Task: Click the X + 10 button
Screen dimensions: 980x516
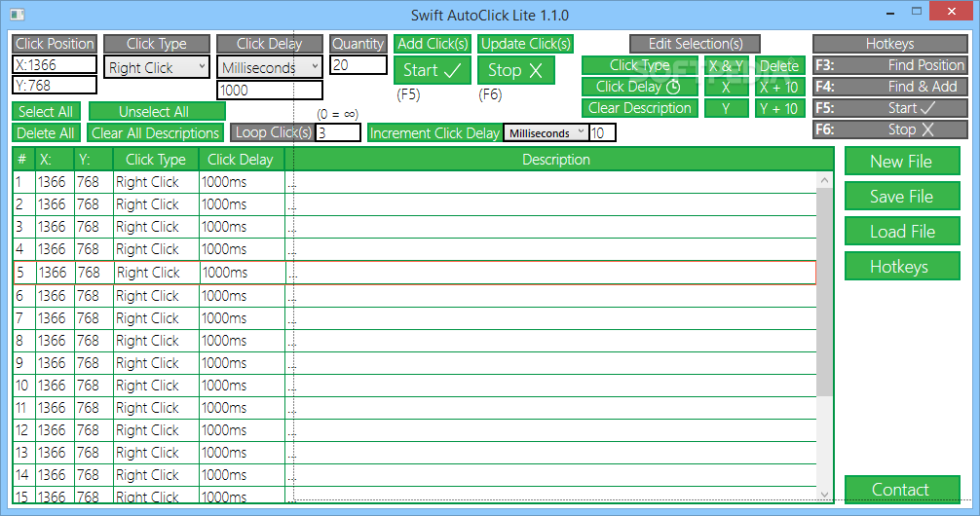Action: [x=779, y=87]
